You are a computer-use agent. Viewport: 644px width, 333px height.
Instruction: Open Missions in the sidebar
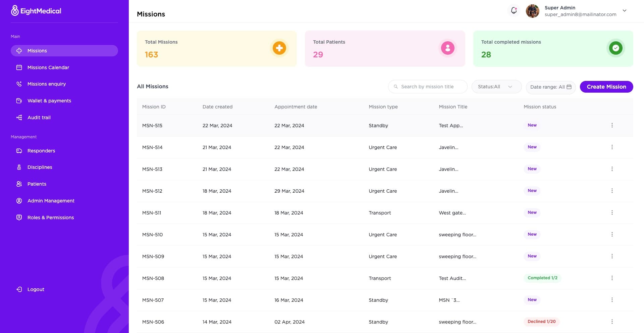(x=64, y=51)
